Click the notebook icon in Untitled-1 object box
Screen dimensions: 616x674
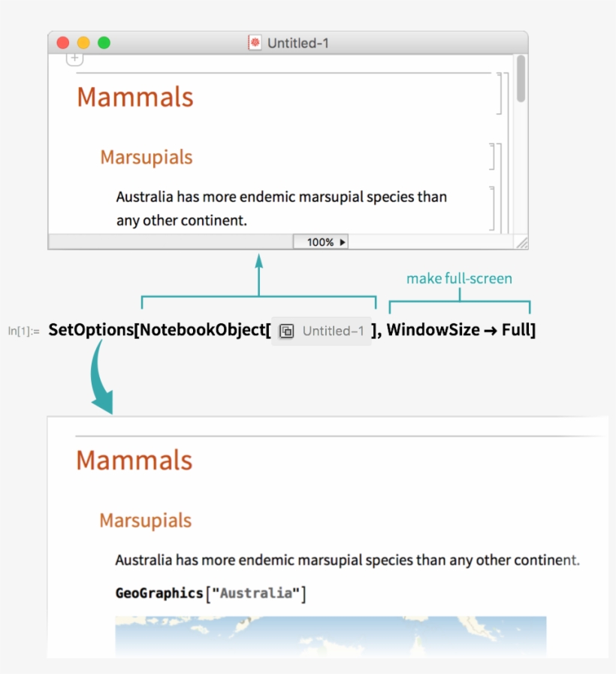(x=286, y=331)
